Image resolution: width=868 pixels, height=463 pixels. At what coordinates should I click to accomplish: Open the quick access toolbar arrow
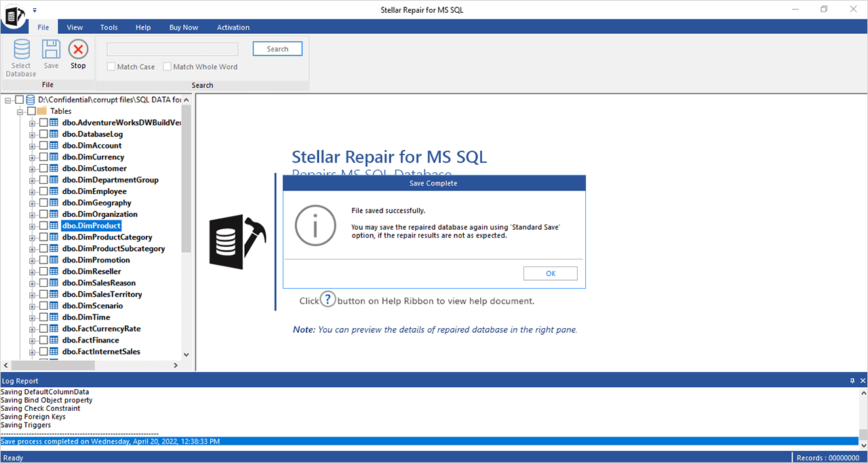(x=35, y=10)
